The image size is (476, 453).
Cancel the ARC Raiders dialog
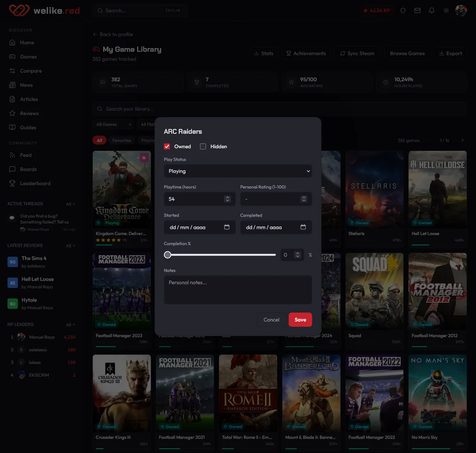[x=271, y=320]
